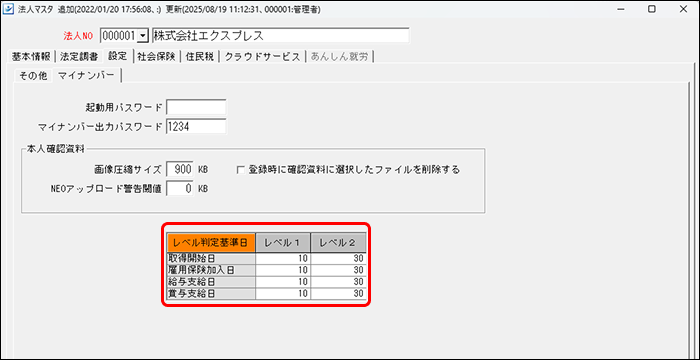Screen dimensions: 700x360
Task: Click レベル1 cell for 取得開始日
Action: 283,258
